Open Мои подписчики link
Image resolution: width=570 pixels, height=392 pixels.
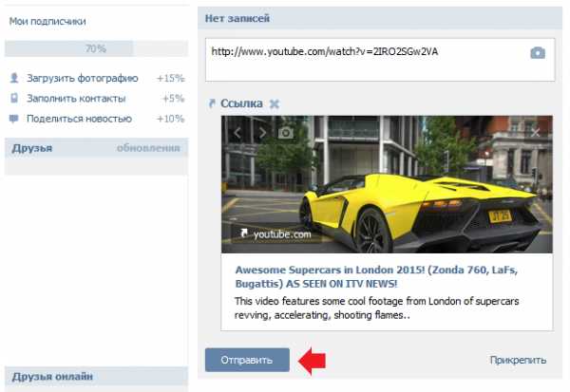(x=47, y=21)
